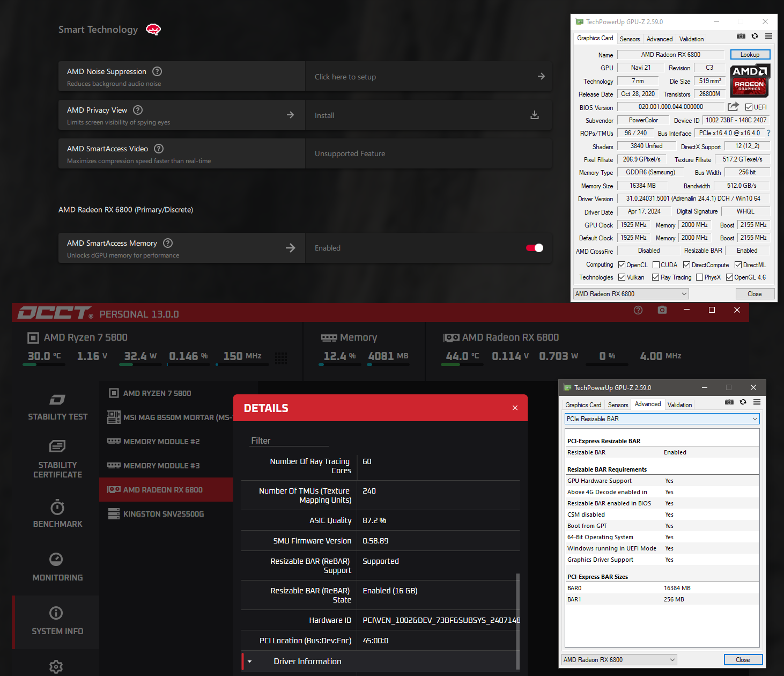The width and height of the screenshot is (784, 676).
Task: Select AMD Ryzen 7 5800 in device list
Action: point(166,393)
